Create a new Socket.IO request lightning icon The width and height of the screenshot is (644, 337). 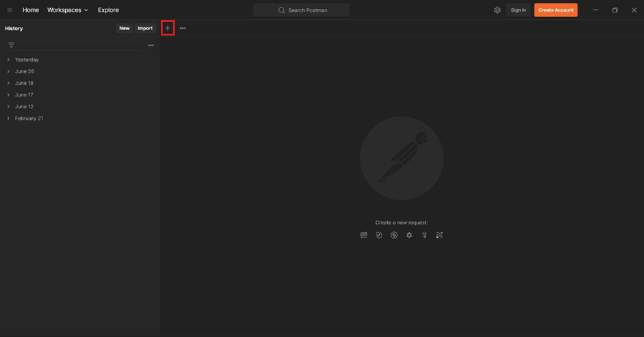click(x=394, y=235)
